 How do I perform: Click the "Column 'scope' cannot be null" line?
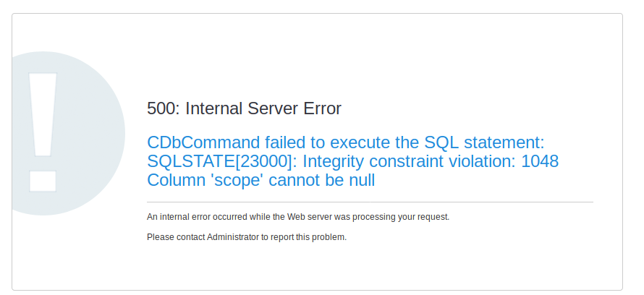[260, 180]
